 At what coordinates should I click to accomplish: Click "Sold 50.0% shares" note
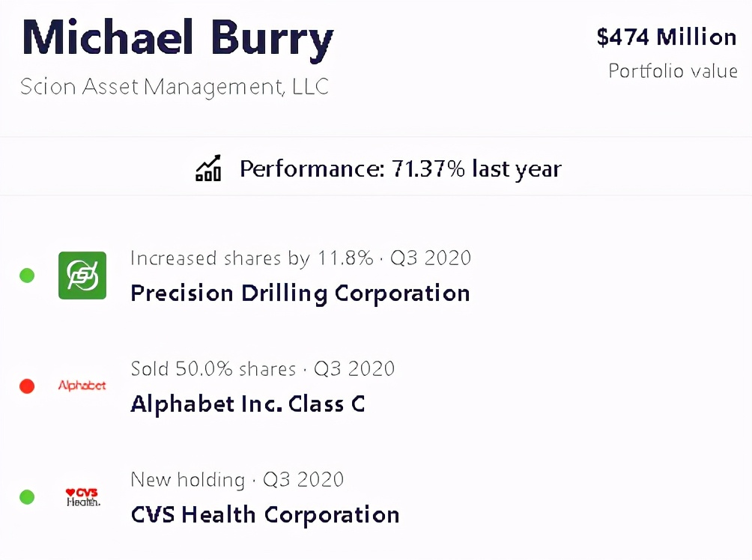click(213, 369)
